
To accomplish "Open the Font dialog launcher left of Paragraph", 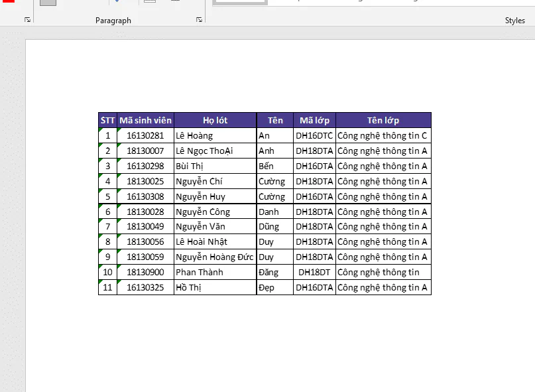I will click(27, 20).
